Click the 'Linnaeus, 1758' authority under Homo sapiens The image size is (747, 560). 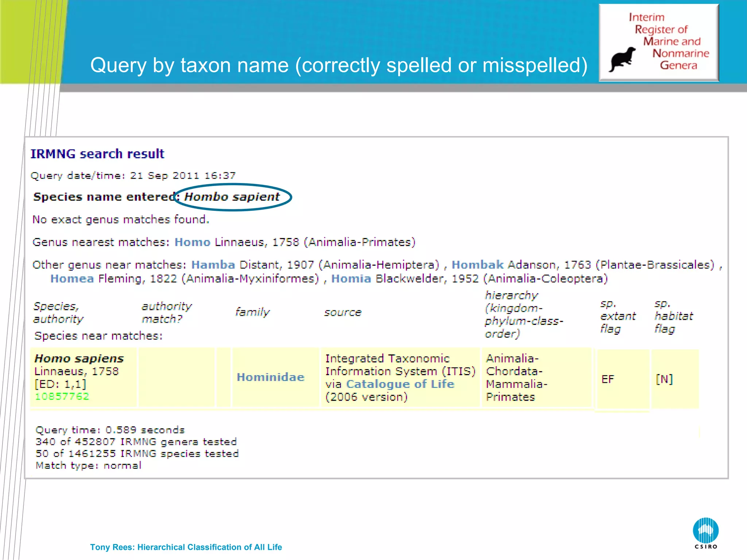coord(77,372)
